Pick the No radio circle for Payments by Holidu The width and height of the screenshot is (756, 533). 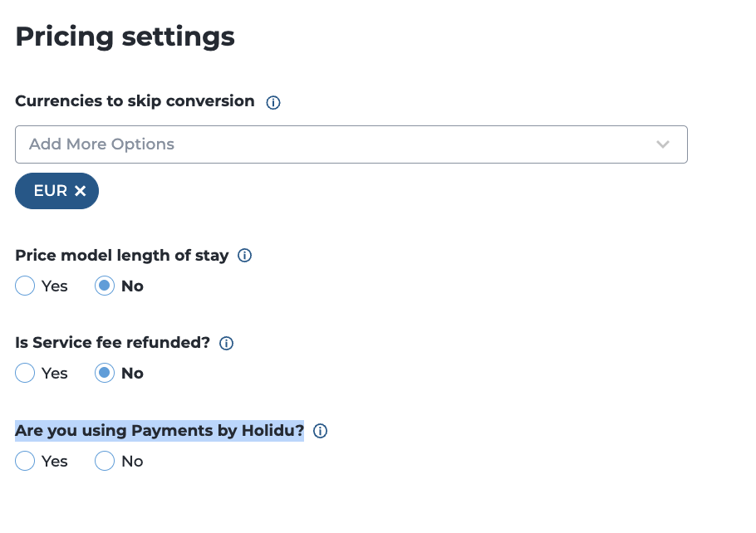105,462
